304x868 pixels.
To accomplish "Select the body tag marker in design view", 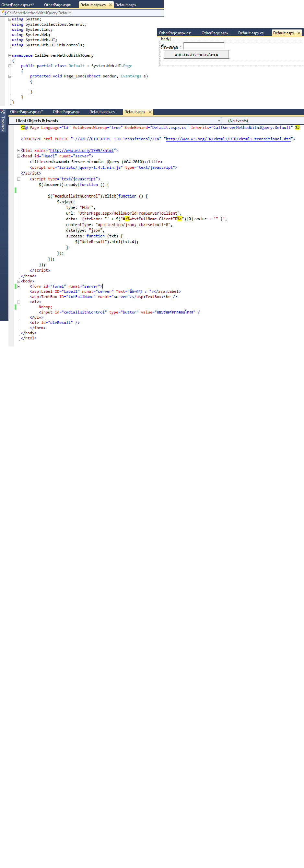I will click(165, 39).
